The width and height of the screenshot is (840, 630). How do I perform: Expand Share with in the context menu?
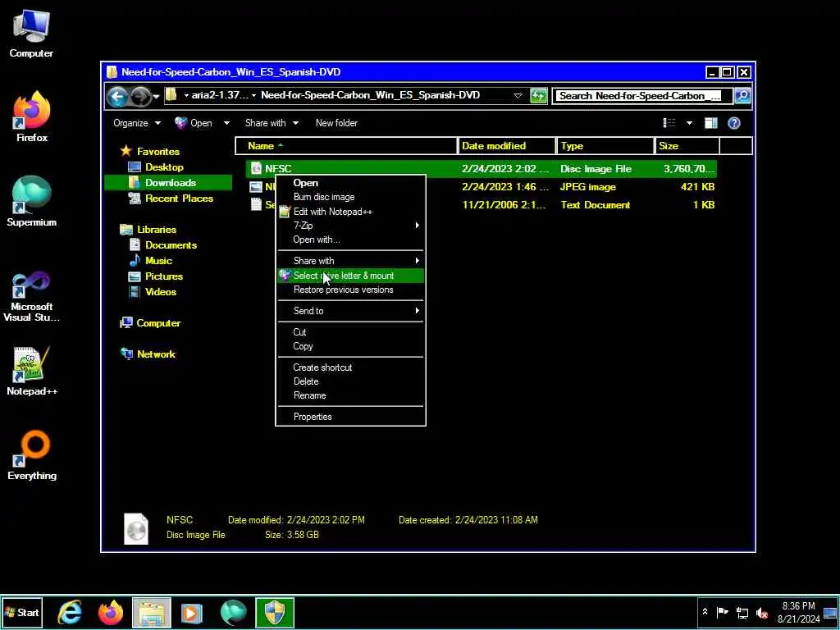pos(350,261)
